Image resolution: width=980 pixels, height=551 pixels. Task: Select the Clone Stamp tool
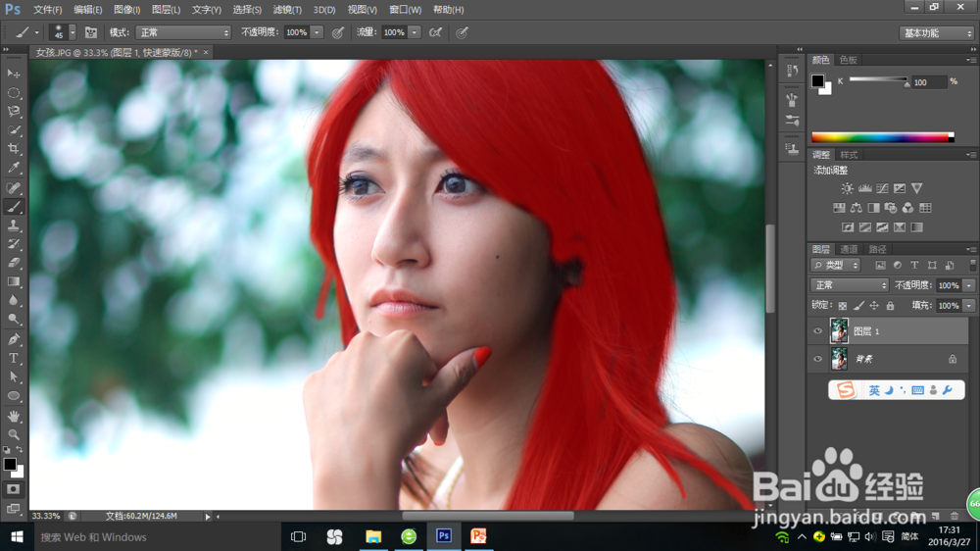[14, 225]
